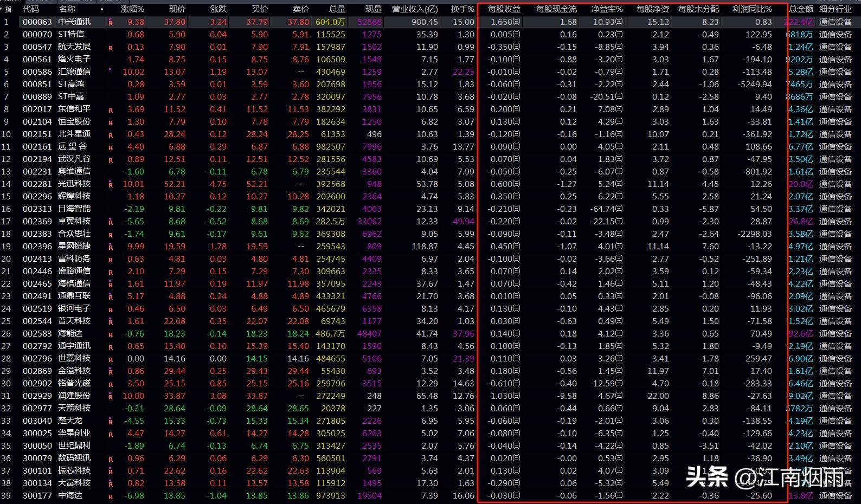Click the 每股净资 column header
This screenshot has width=861, height=504.
point(653,9)
